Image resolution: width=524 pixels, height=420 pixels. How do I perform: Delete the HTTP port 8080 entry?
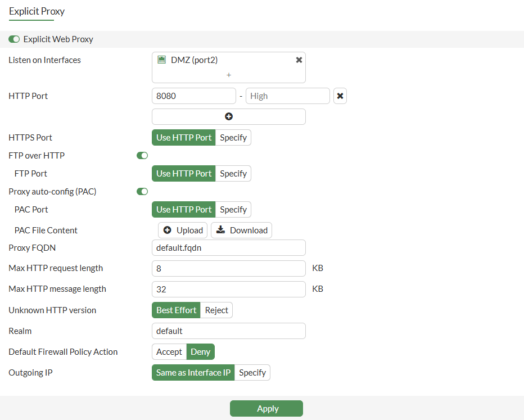pos(340,96)
